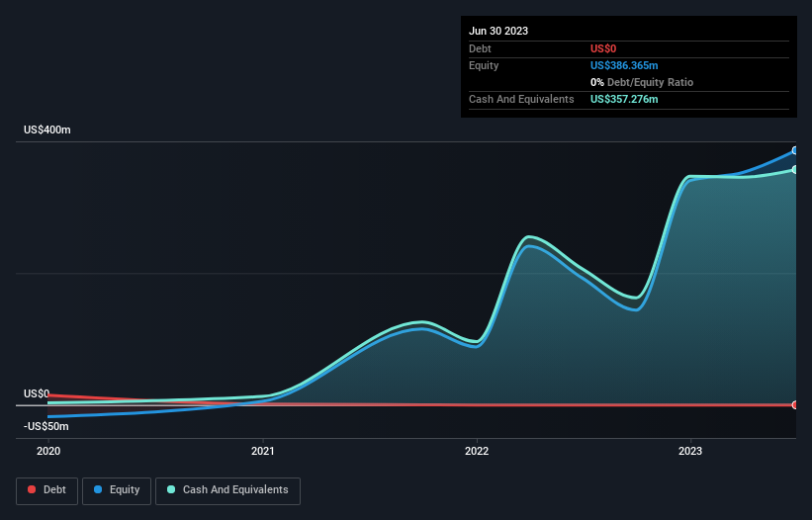
Task: Click the red Debt legend dot
Action: click(x=32, y=489)
